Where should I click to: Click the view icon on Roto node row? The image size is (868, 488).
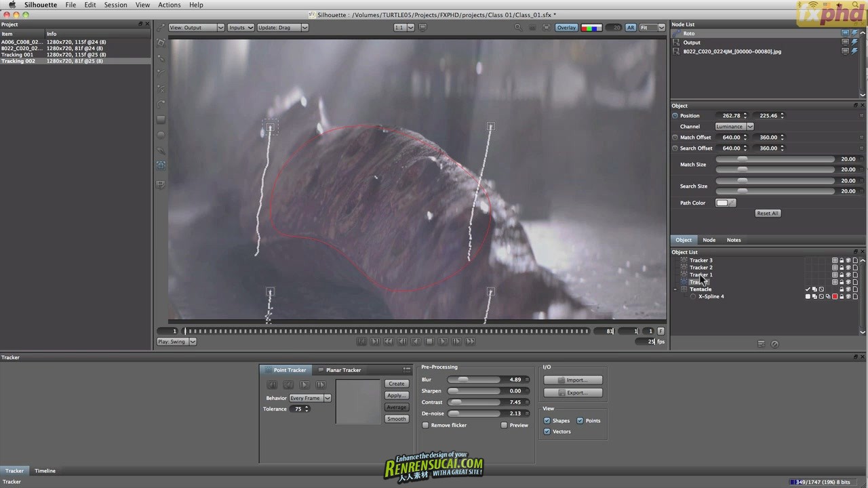pos(845,33)
